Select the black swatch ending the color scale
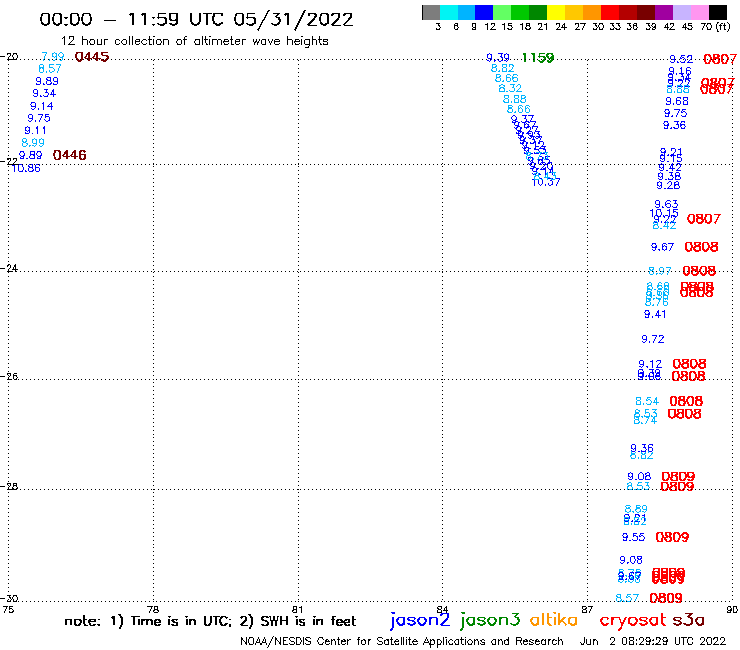Viewport: 740px width, 650px height. (718, 12)
